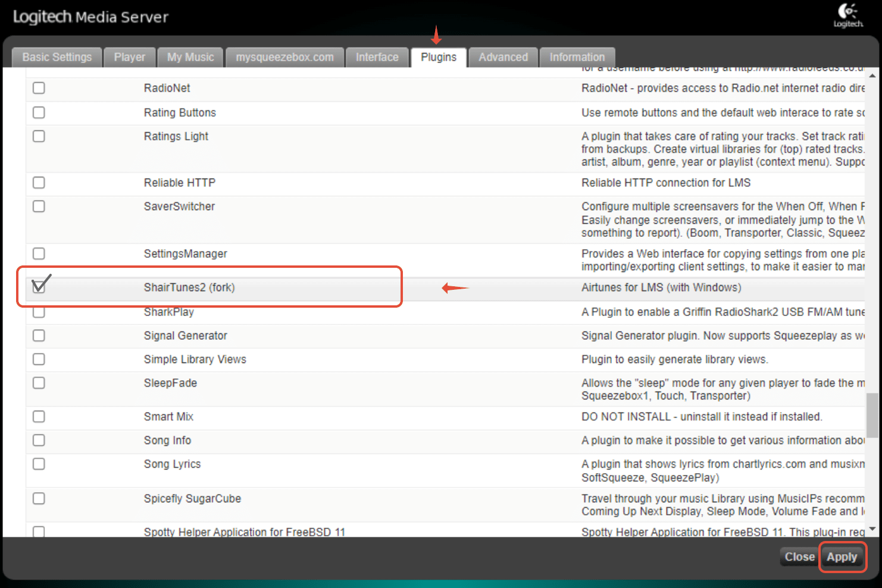Click the Logitech logo icon

click(848, 15)
